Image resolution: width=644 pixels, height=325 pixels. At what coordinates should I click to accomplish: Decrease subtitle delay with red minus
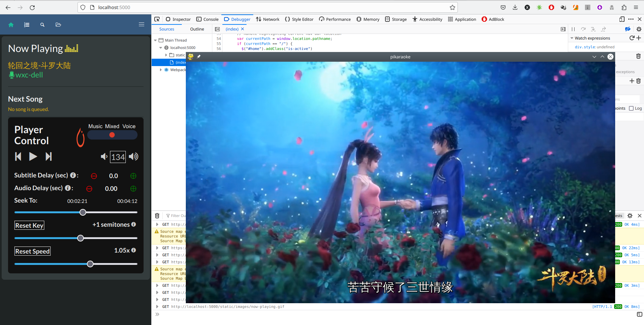(94, 176)
